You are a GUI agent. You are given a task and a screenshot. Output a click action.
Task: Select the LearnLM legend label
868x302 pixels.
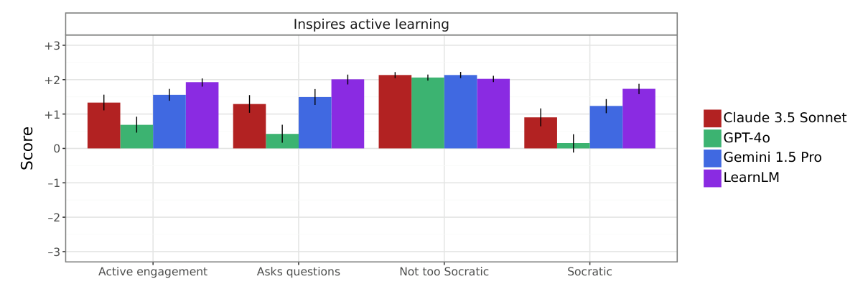click(752, 178)
